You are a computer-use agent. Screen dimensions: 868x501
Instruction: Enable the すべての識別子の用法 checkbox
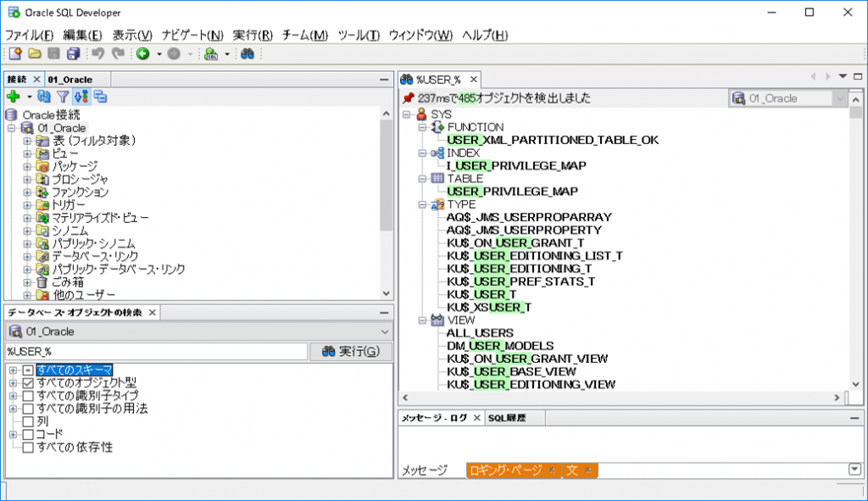[x=28, y=409]
